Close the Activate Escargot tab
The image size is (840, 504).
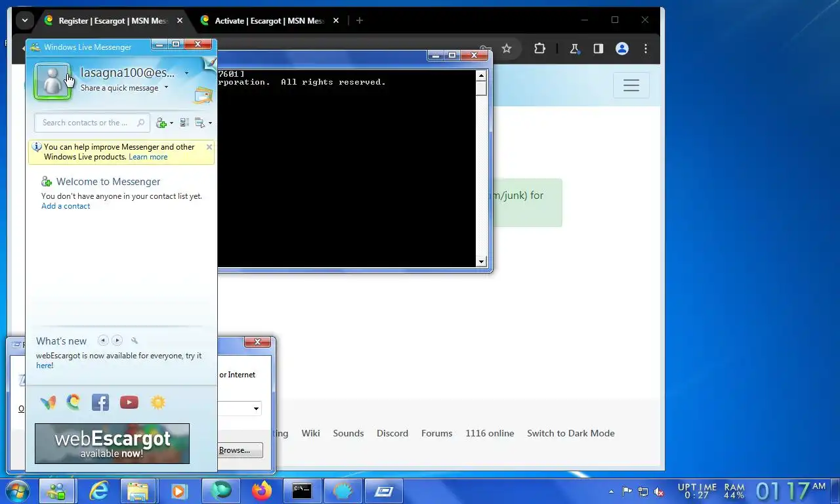[x=335, y=20]
